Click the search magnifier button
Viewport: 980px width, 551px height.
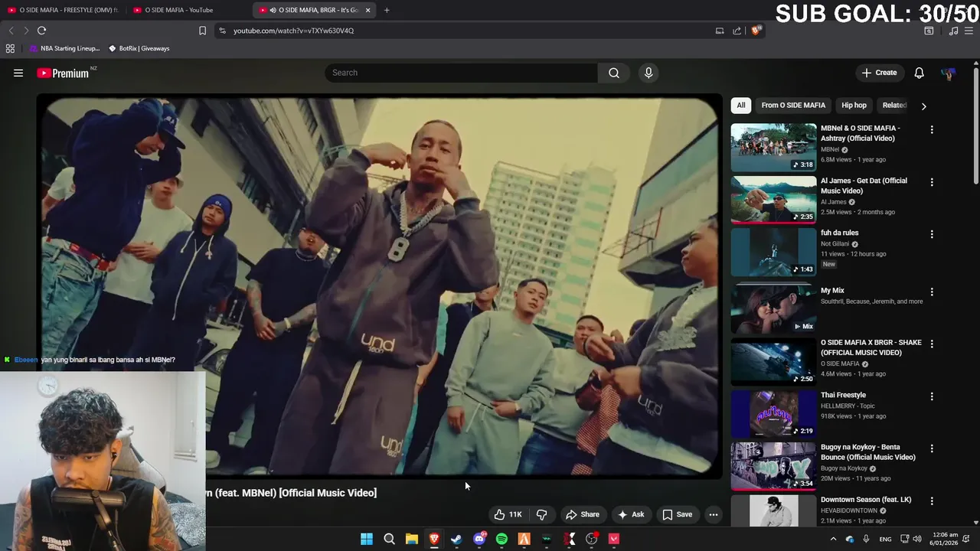pyautogui.click(x=614, y=73)
